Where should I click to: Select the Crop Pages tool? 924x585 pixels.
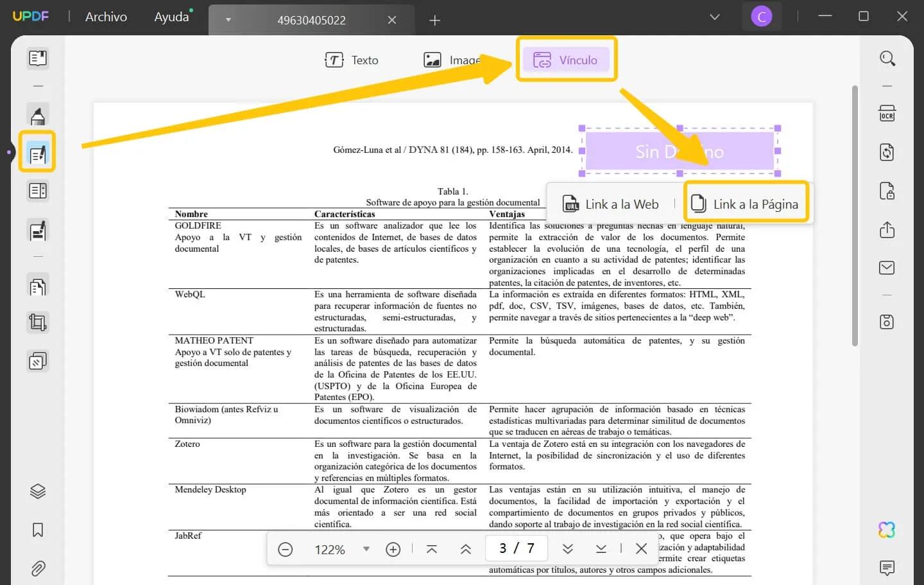tap(38, 323)
